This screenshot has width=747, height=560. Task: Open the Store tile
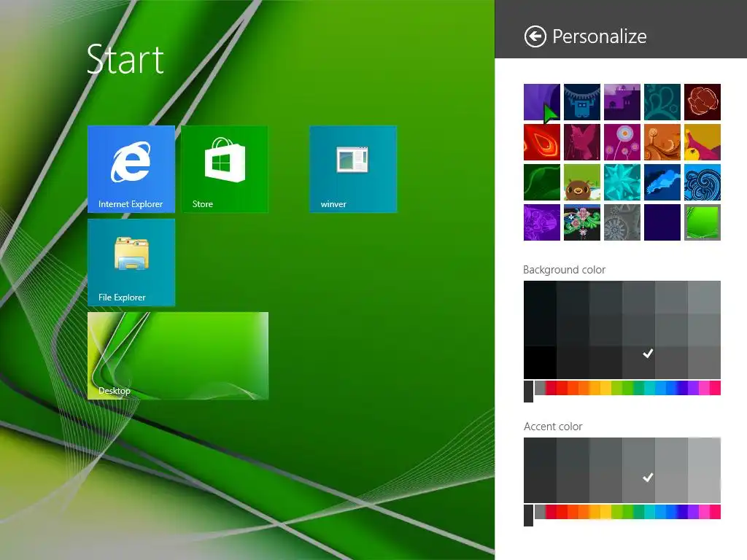[x=225, y=169]
